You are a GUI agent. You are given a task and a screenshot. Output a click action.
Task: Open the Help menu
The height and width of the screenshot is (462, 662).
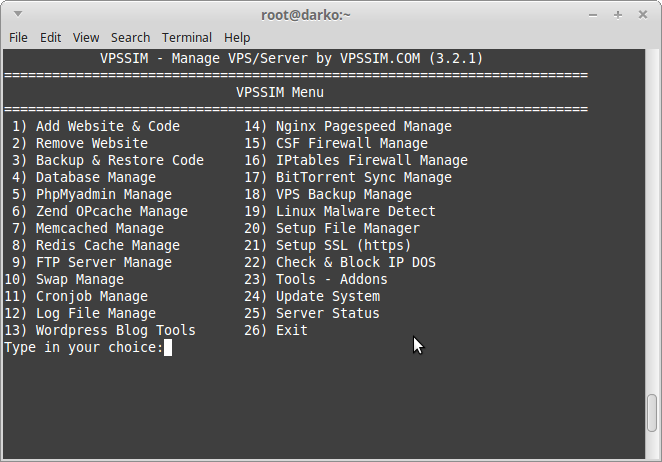[x=237, y=38]
